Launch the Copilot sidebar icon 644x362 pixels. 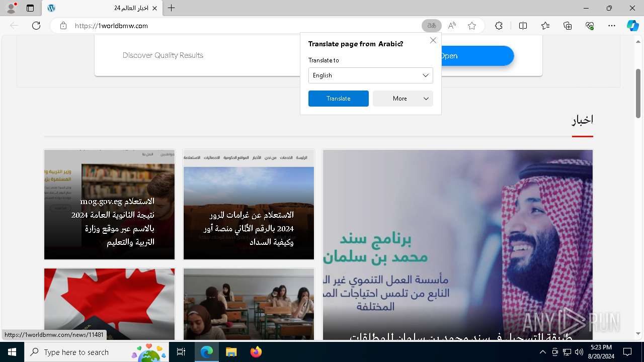(x=632, y=26)
